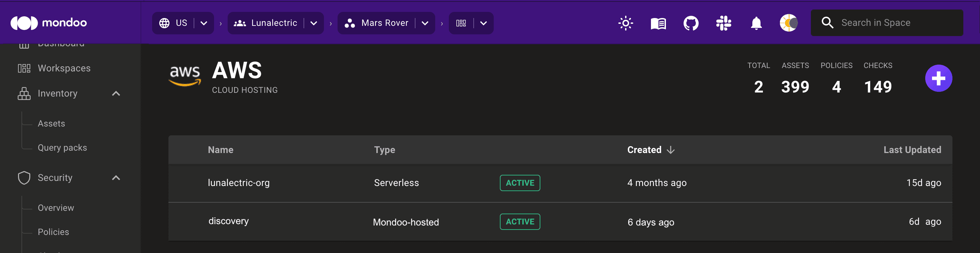980x253 pixels.
Task: Expand the Mars Rover space selector
Action: pyautogui.click(x=425, y=23)
